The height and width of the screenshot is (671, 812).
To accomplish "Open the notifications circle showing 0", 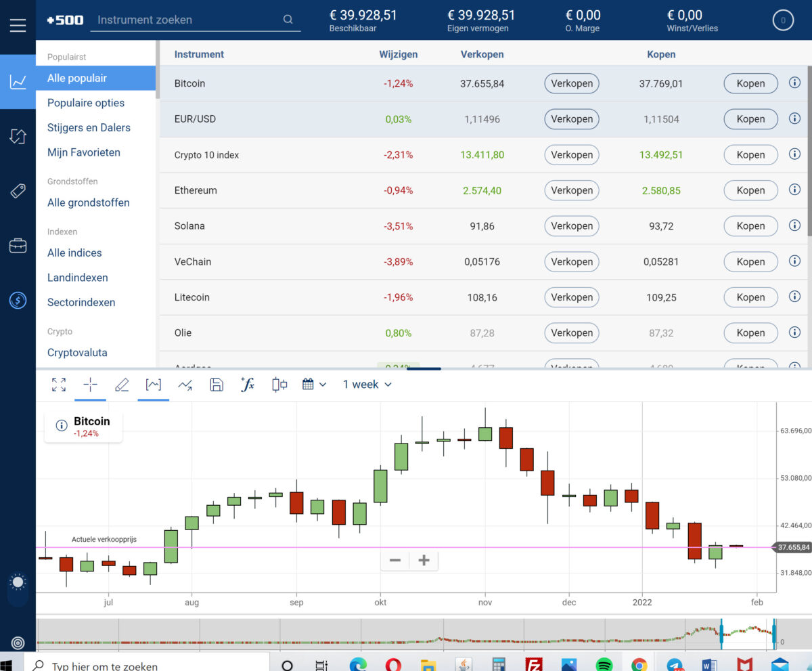I will tap(783, 20).
